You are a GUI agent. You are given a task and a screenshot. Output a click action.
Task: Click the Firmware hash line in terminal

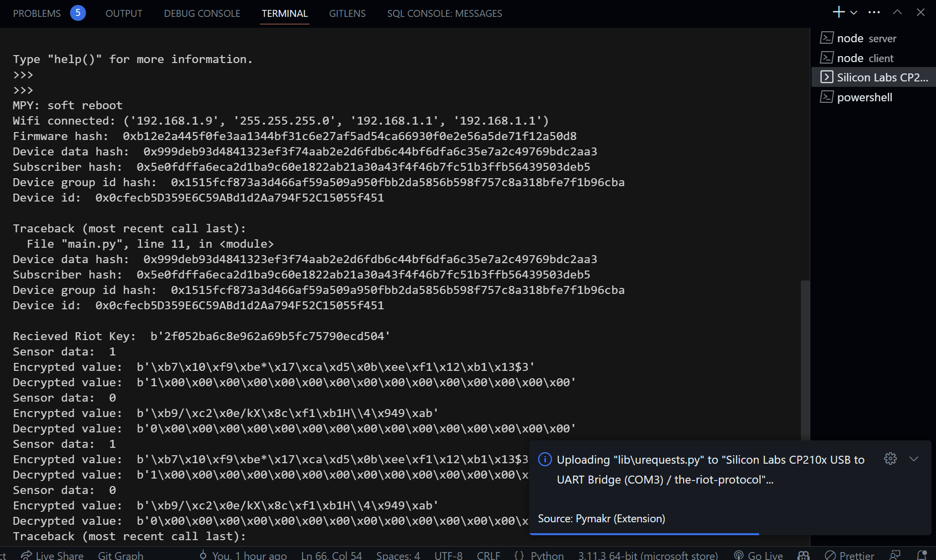pyautogui.click(x=295, y=136)
